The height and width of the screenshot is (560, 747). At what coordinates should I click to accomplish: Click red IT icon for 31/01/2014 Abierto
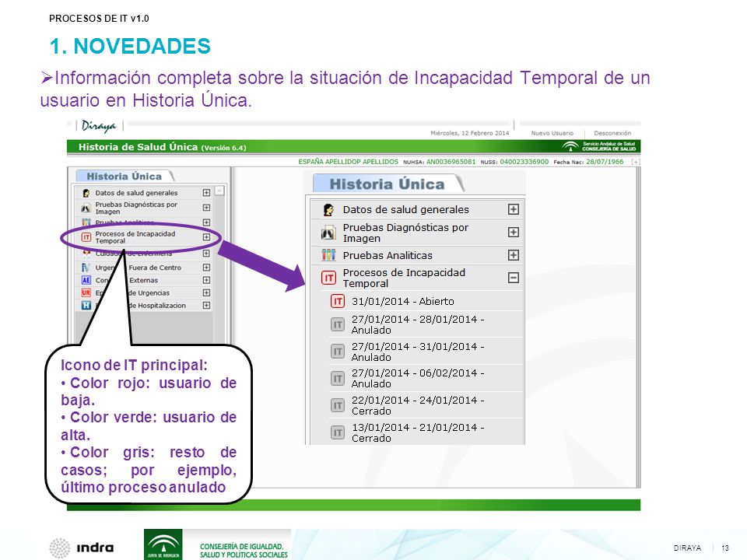click(x=337, y=302)
